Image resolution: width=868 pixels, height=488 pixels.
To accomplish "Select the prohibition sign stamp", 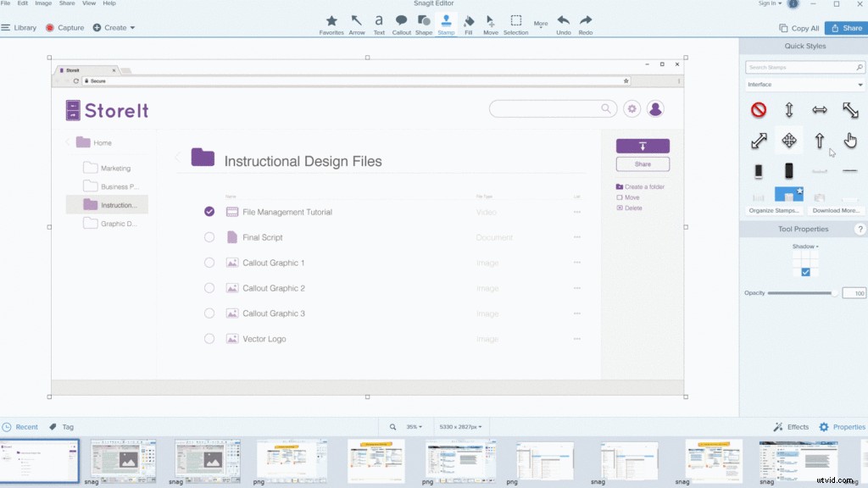I will tap(758, 109).
